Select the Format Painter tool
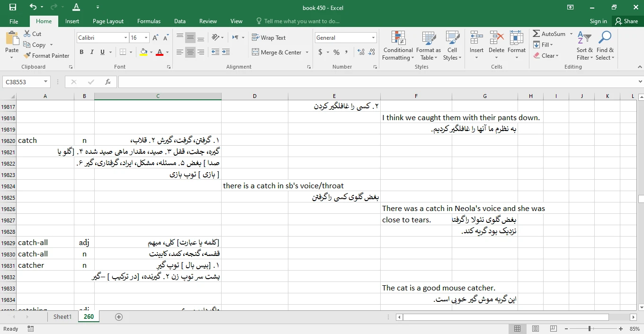This screenshot has height=334, width=644. pyautogui.click(x=46, y=55)
